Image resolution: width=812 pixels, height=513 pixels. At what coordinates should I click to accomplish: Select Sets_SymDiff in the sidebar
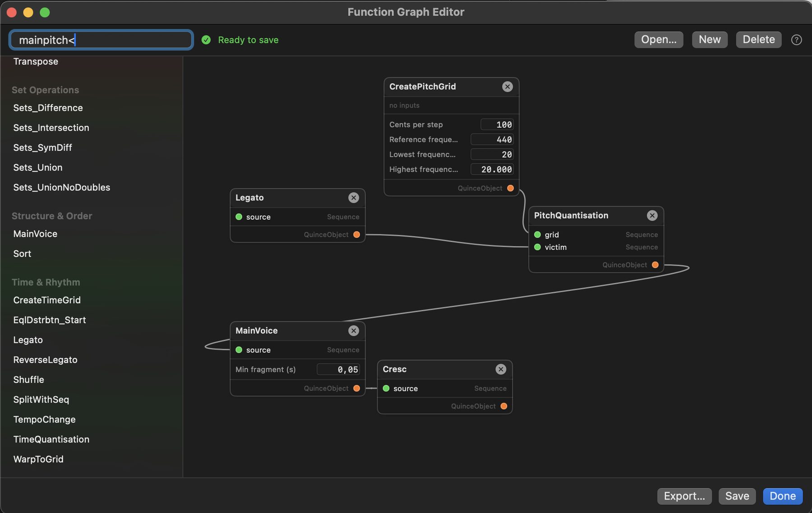pos(42,147)
